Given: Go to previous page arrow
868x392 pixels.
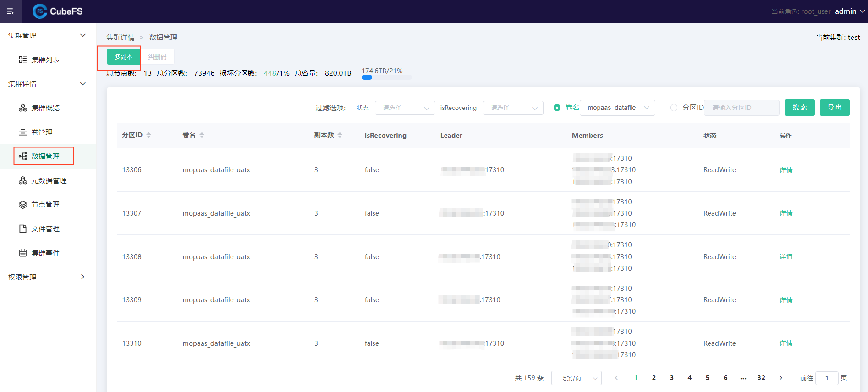Looking at the screenshot, I should (x=616, y=378).
